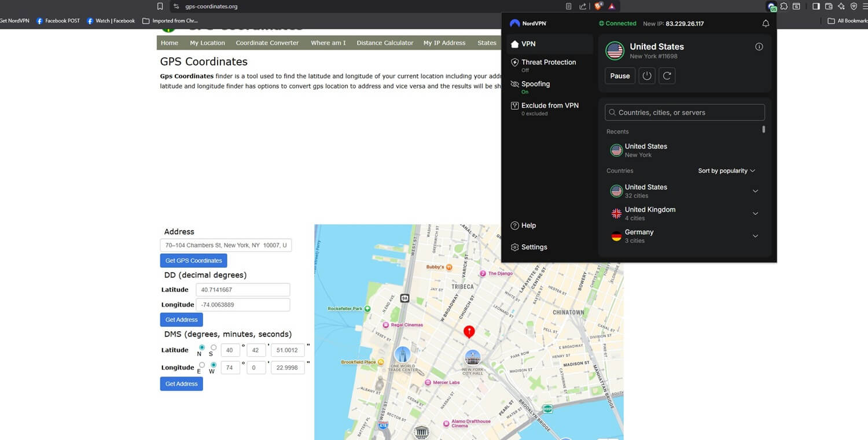This screenshot has height=440, width=868.
Task: Open the Spoofing section in NordVPN
Action: (535, 83)
